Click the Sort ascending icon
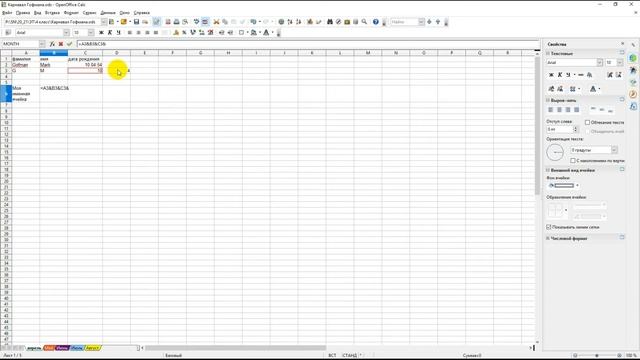Viewport: 640px width, 360px height. pyautogui.click(x=290, y=22)
